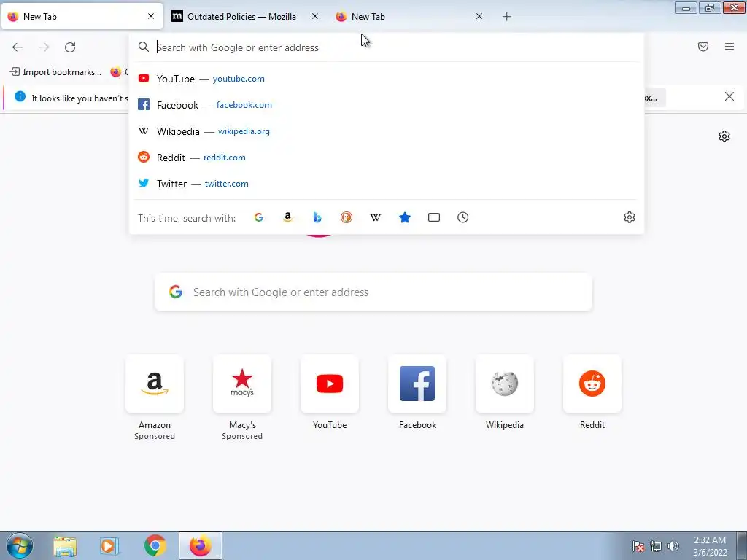The image size is (747, 560).
Task: Open the network tray icon
Action: [x=656, y=546]
